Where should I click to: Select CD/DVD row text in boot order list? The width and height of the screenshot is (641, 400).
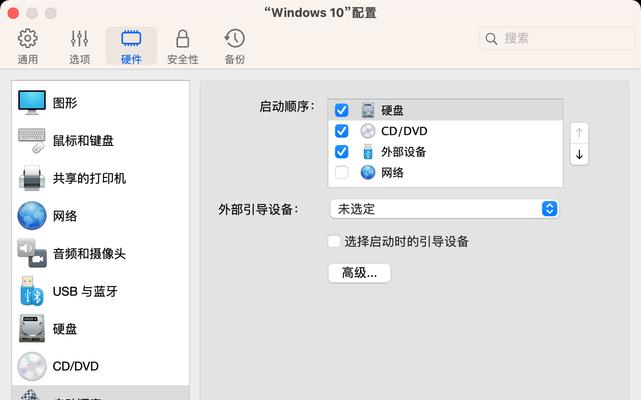tap(404, 131)
